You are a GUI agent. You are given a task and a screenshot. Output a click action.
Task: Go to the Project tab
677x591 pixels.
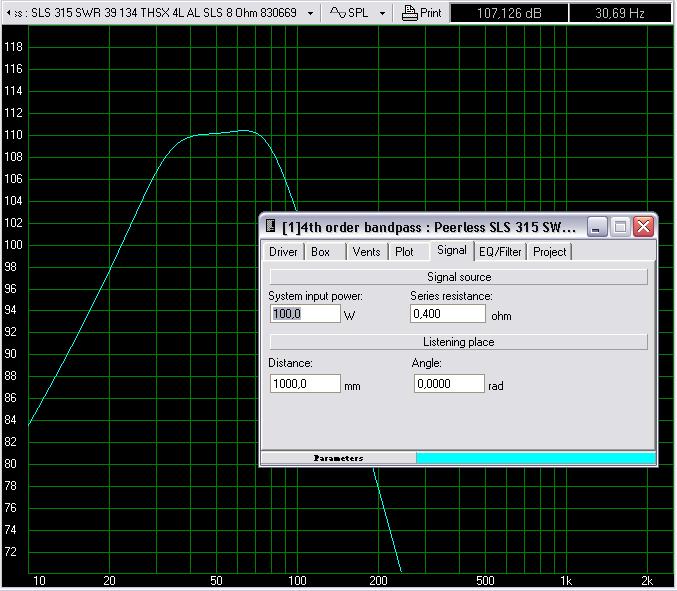549,252
